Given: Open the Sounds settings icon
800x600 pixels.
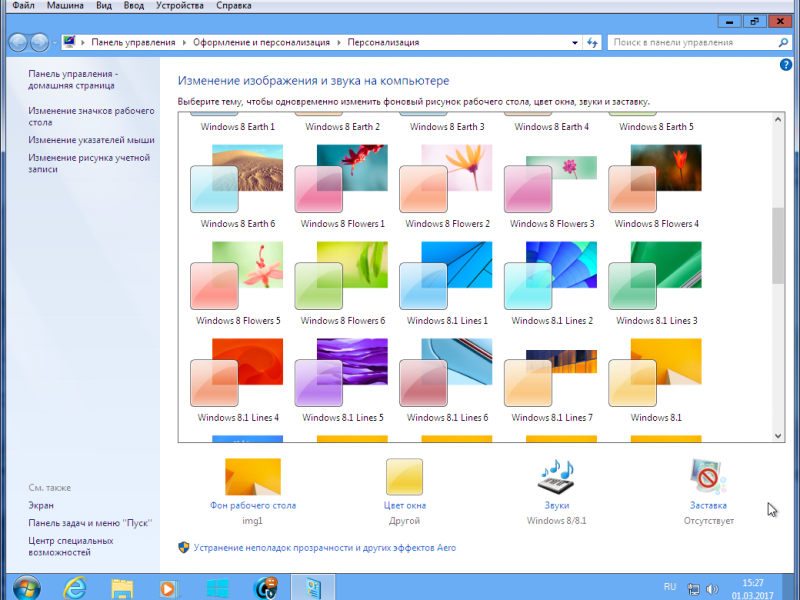Looking at the screenshot, I should coord(556,477).
